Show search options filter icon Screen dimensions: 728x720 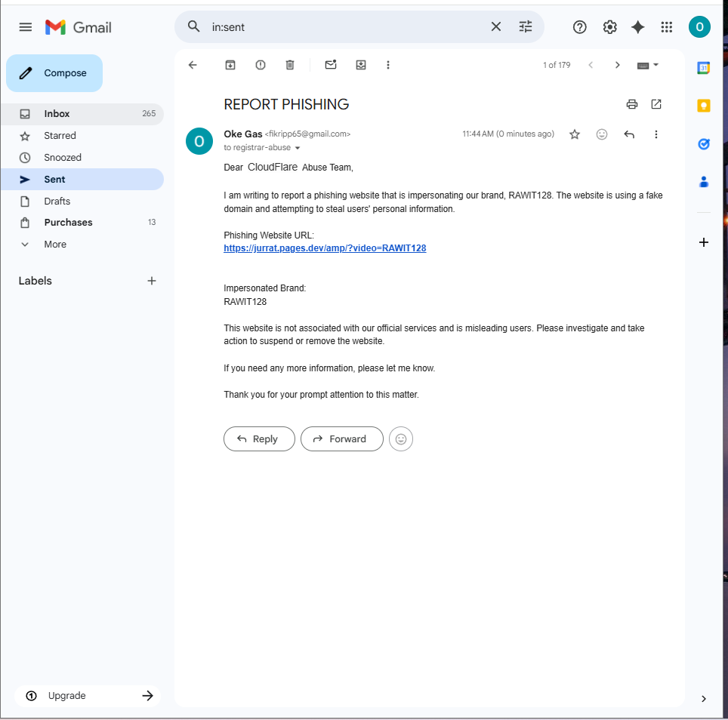(526, 27)
